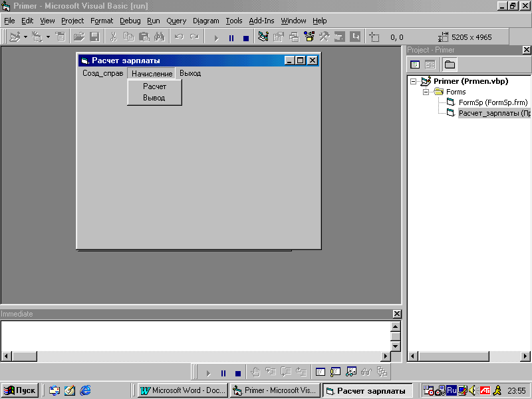
Task: Switch to Microsoft Word taskbar button
Action: pos(183,390)
